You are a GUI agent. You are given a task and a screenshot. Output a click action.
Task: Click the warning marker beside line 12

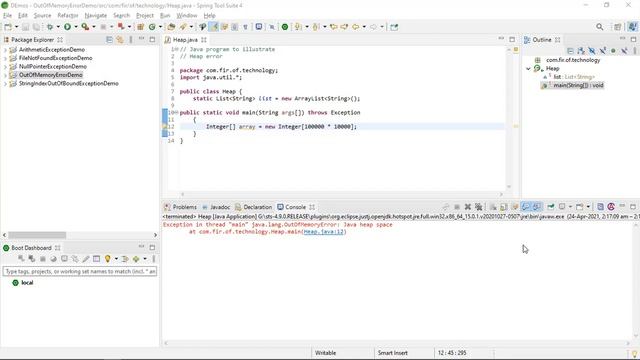click(164, 127)
